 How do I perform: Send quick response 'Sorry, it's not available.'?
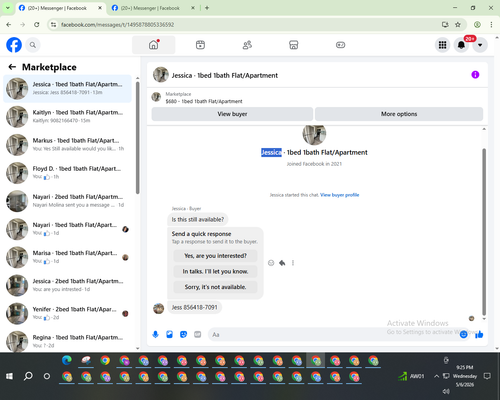[x=215, y=287]
